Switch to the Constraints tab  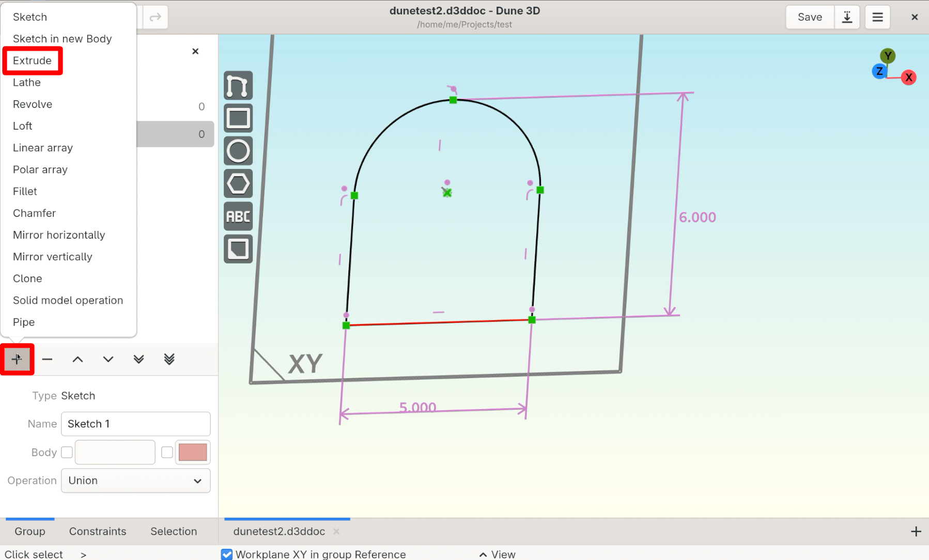point(98,531)
